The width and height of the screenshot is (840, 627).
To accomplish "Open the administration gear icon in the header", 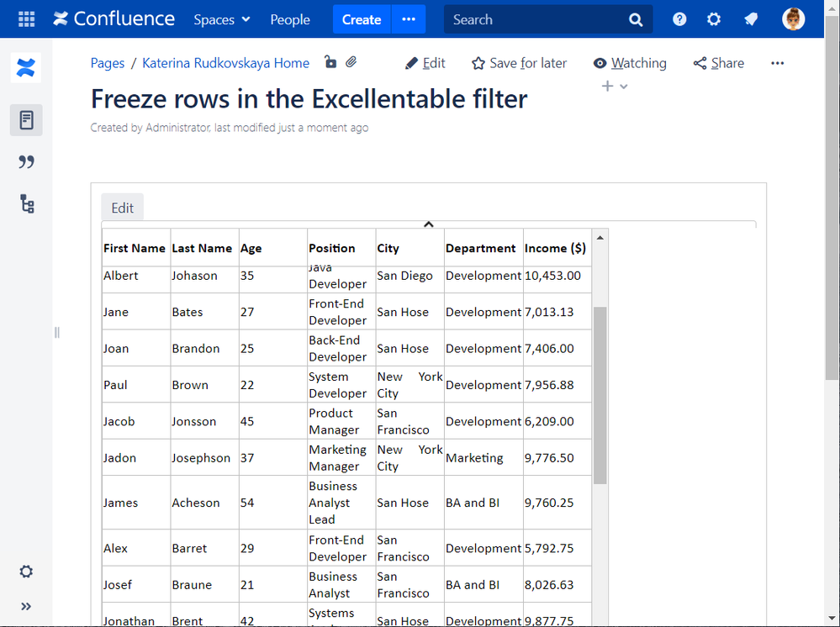I will [714, 19].
